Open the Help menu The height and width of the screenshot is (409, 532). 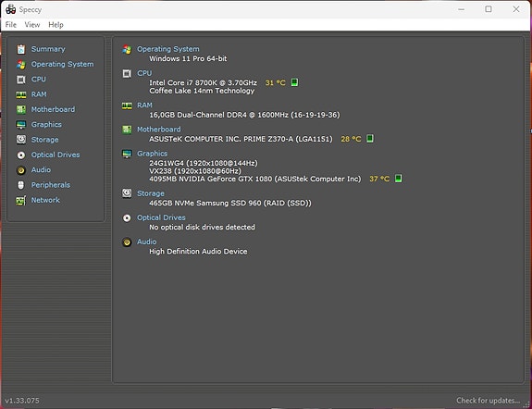pyautogui.click(x=56, y=25)
